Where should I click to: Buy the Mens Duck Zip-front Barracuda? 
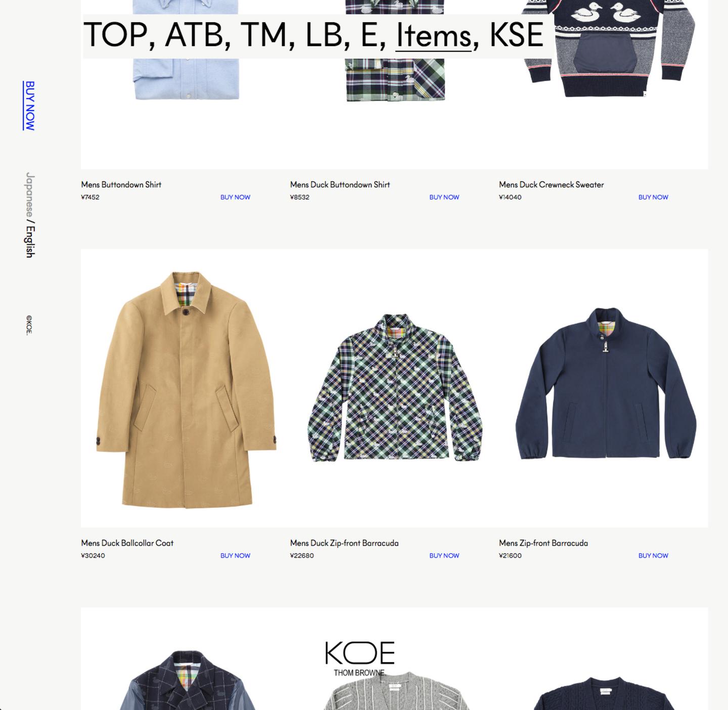(444, 555)
